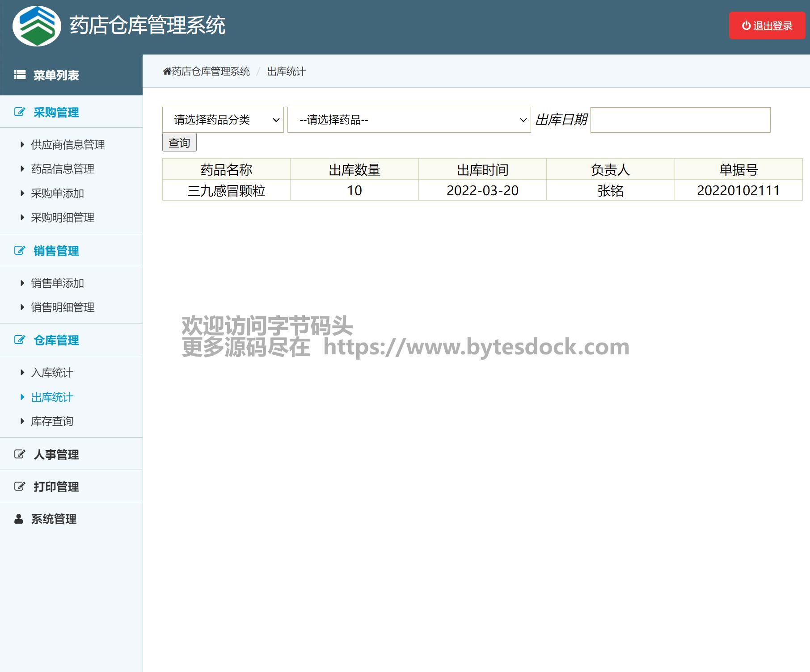Click the pharmacy system logo icon

pyautogui.click(x=37, y=26)
